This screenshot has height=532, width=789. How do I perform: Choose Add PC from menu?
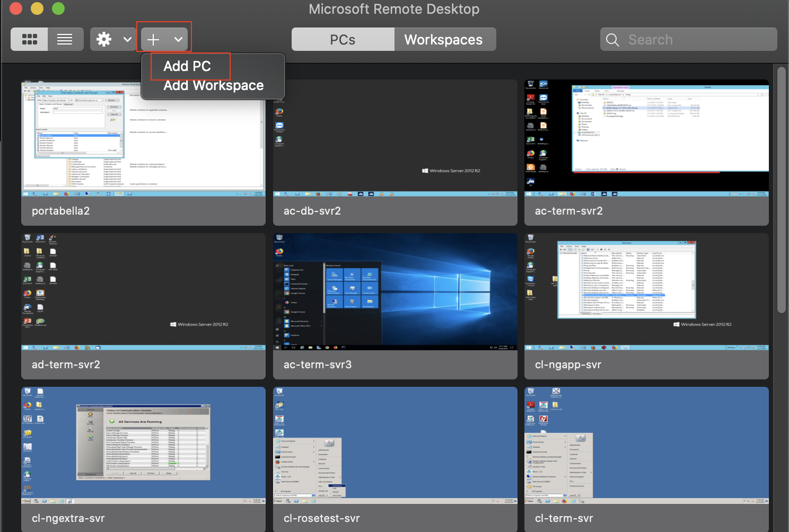coord(187,66)
